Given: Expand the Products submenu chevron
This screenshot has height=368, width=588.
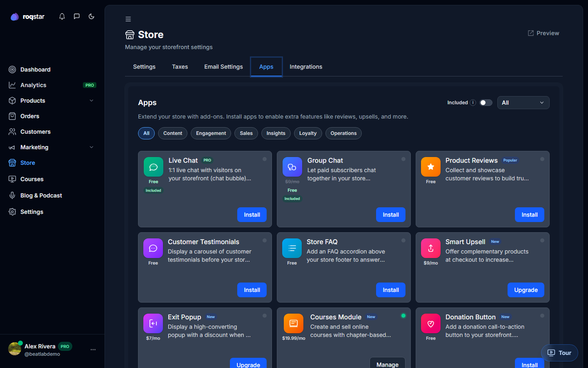Looking at the screenshot, I should point(91,101).
